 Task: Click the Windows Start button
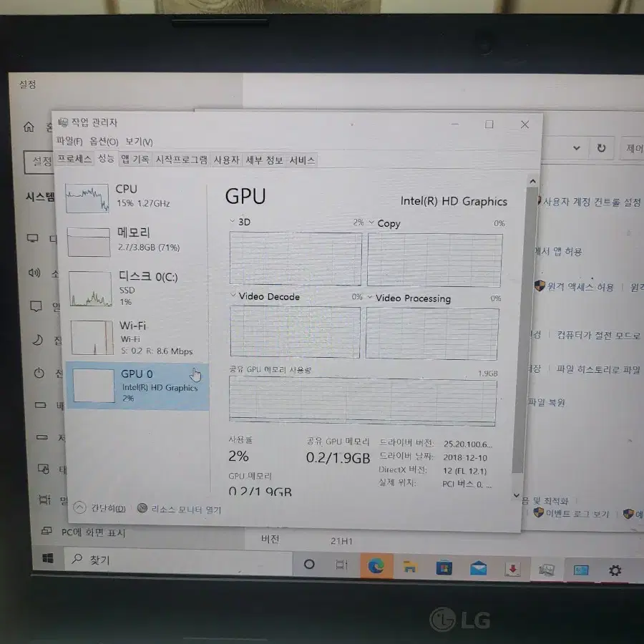pos(48,559)
